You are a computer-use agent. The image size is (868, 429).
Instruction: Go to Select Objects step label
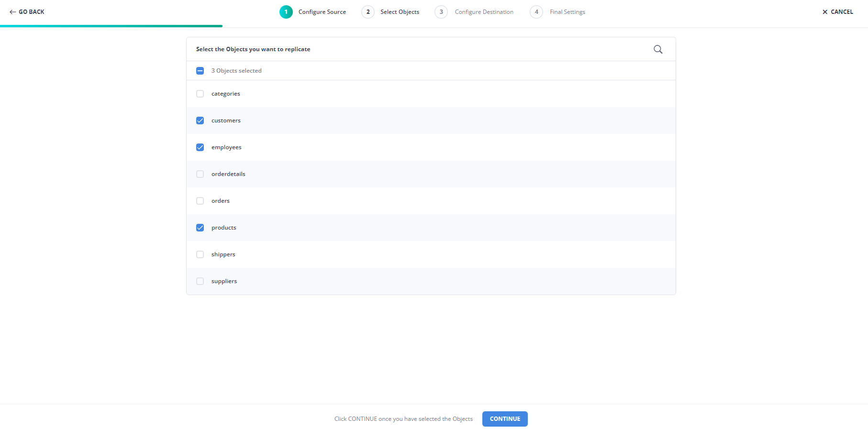click(x=400, y=12)
